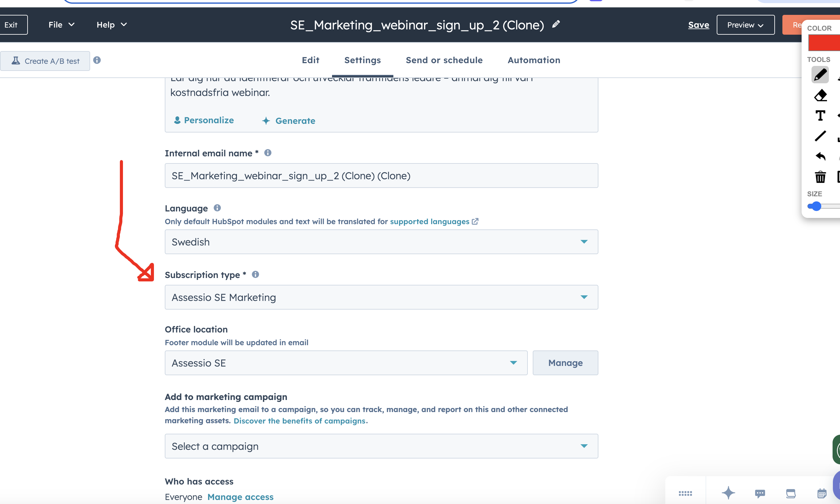The width and height of the screenshot is (840, 504).
Task: Select the pencil drawing tool
Action: (820, 75)
